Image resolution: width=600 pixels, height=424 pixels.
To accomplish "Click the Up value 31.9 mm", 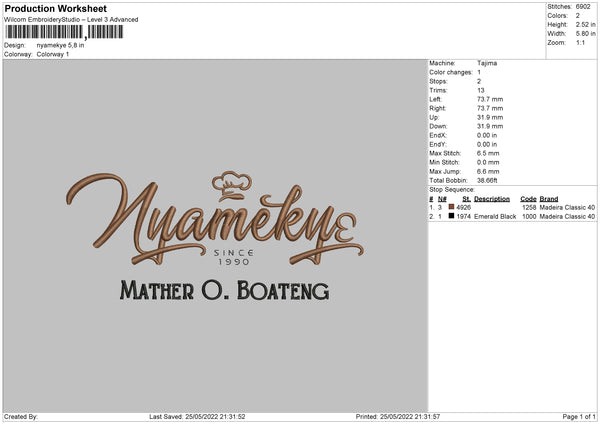I will [x=490, y=117].
